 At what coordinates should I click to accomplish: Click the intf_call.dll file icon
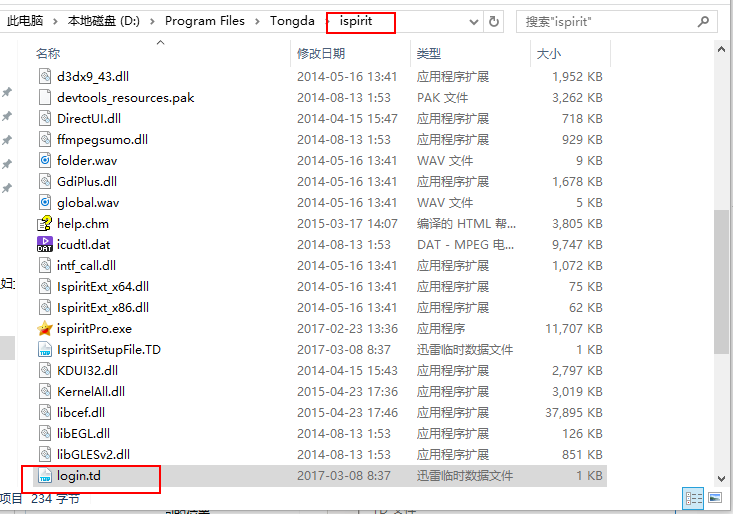[x=45, y=265]
